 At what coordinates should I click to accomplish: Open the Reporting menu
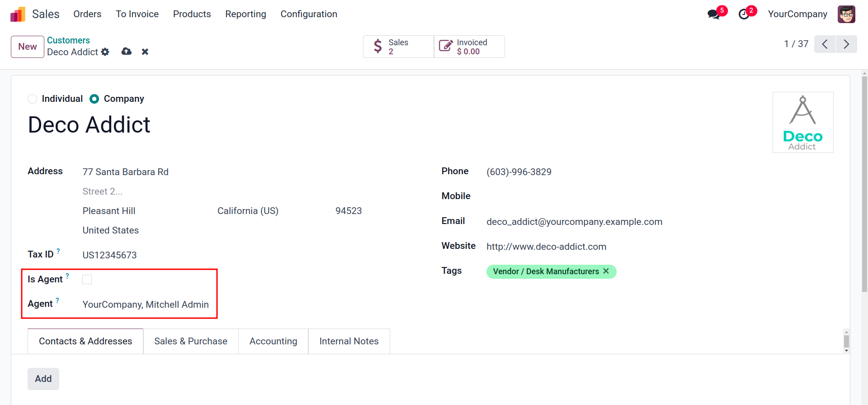pos(245,14)
